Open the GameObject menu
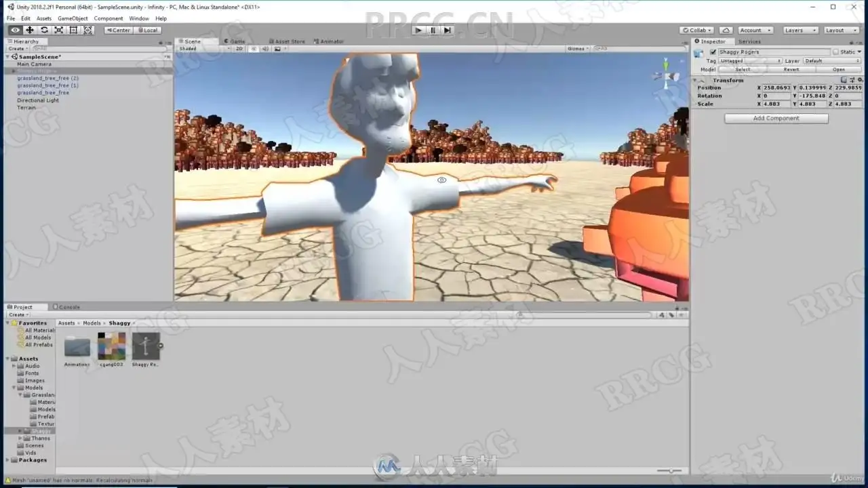The height and width of the screenshot is (488, 868). click(x=73, y=18)
